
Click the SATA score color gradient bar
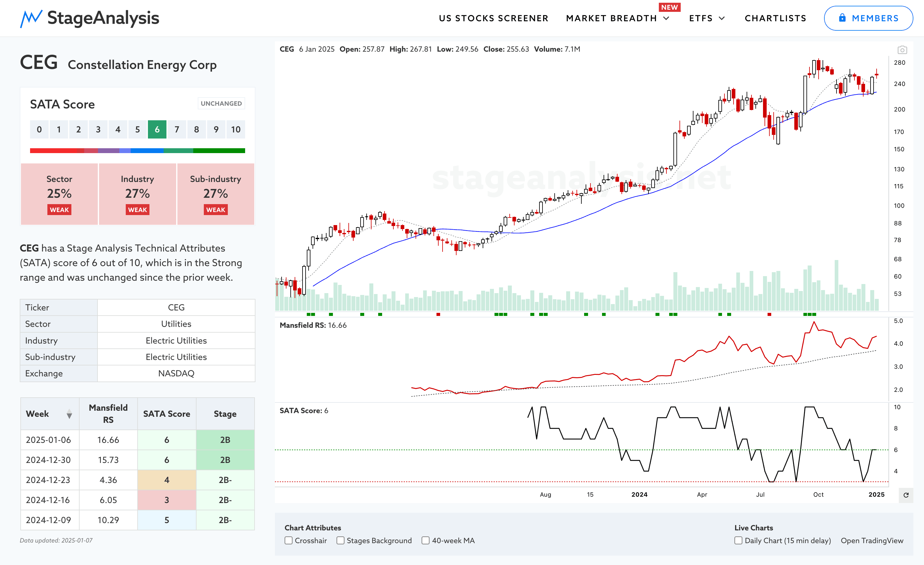[138, 150]
